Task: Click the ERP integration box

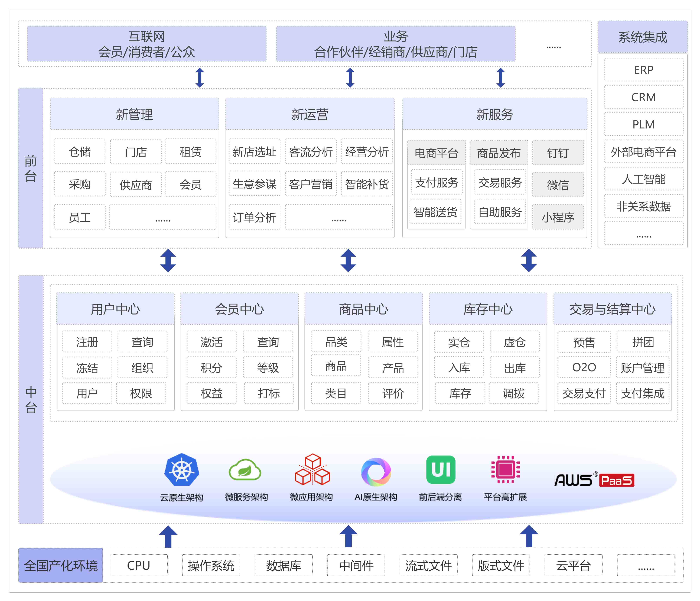Action: click(643, 70)
